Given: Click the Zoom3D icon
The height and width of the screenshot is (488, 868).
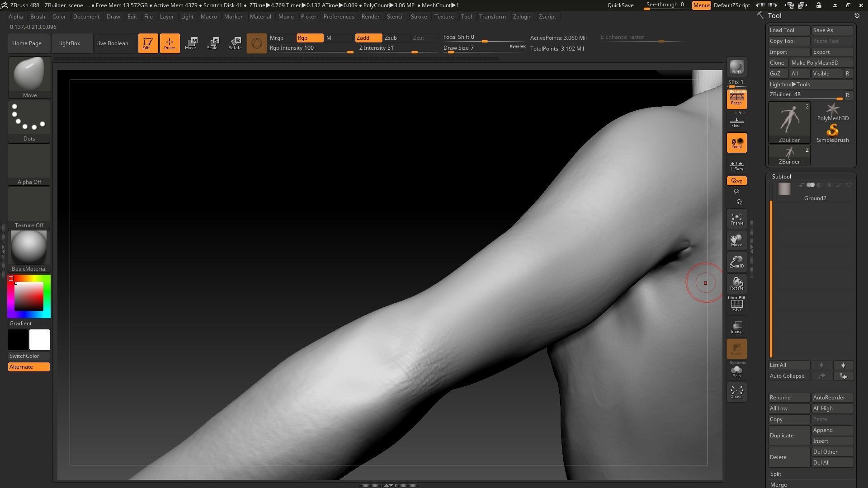Looking at the screenshot, I should [736, 262].
